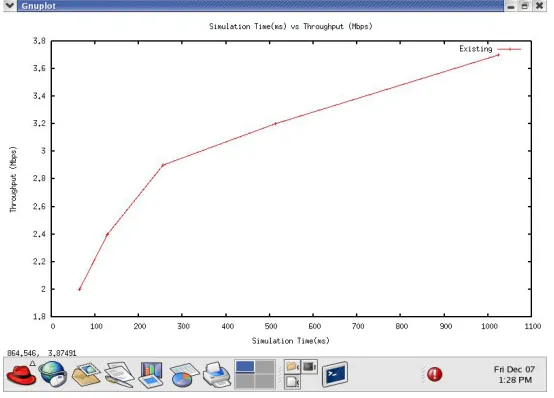This screenshot has width=554, height=398.
Task: Click the x-axis tick label 1000
Action: [489, 326]
